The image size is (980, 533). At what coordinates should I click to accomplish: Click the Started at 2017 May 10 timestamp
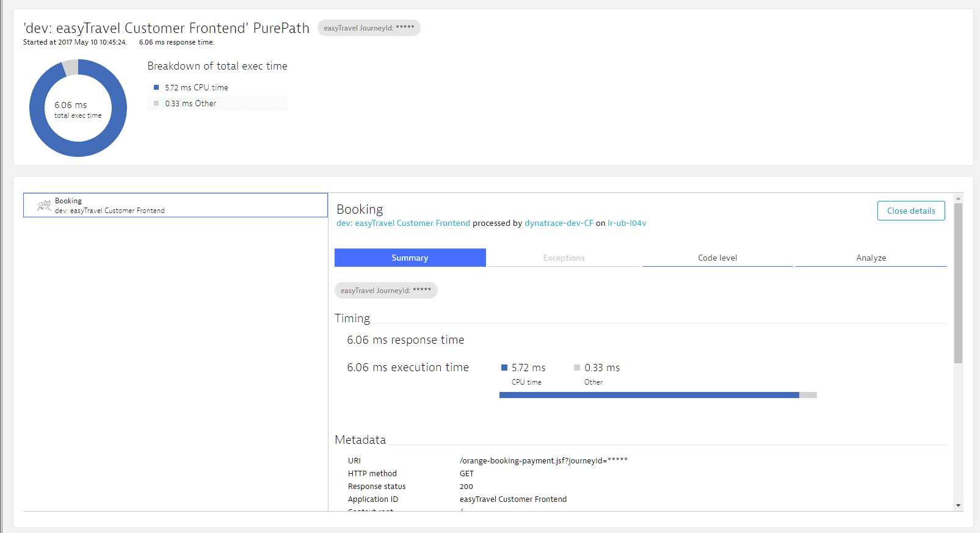click(75, 42)
